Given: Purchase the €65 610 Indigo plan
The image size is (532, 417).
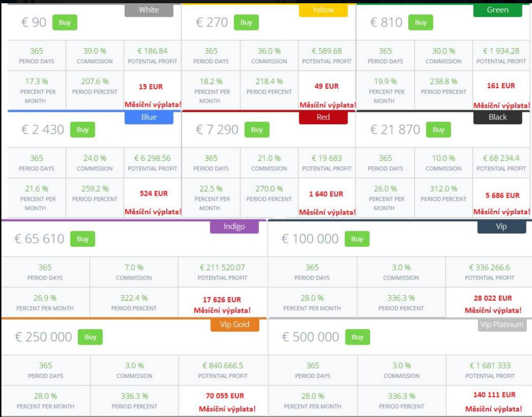Looking at the screenshot, I should point(83,239).
